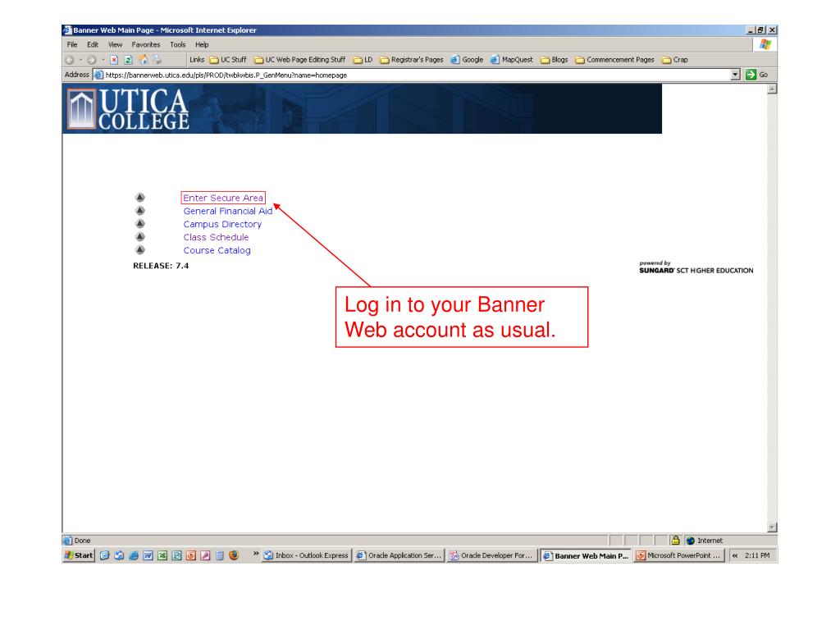Viewport: 840px width, 630px height.
Task: Click the Windows Start button
Action: (x=79, y=555)
